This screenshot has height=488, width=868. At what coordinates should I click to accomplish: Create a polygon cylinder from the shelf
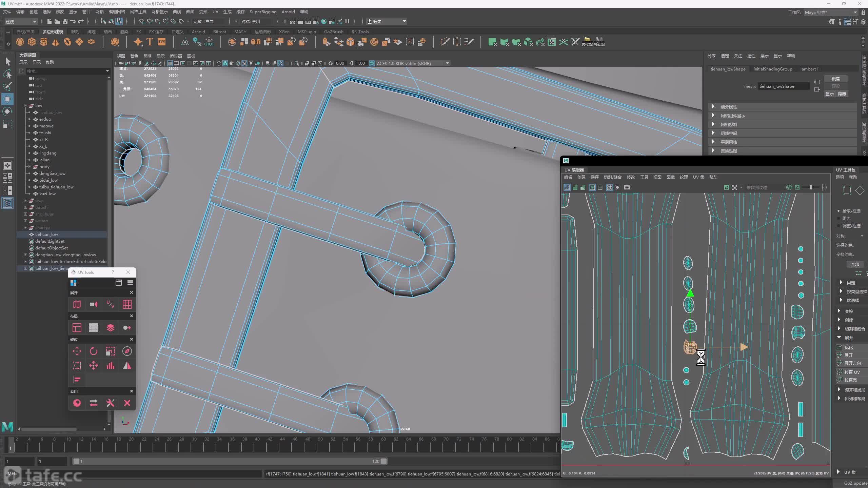click(x=44, y=42)
